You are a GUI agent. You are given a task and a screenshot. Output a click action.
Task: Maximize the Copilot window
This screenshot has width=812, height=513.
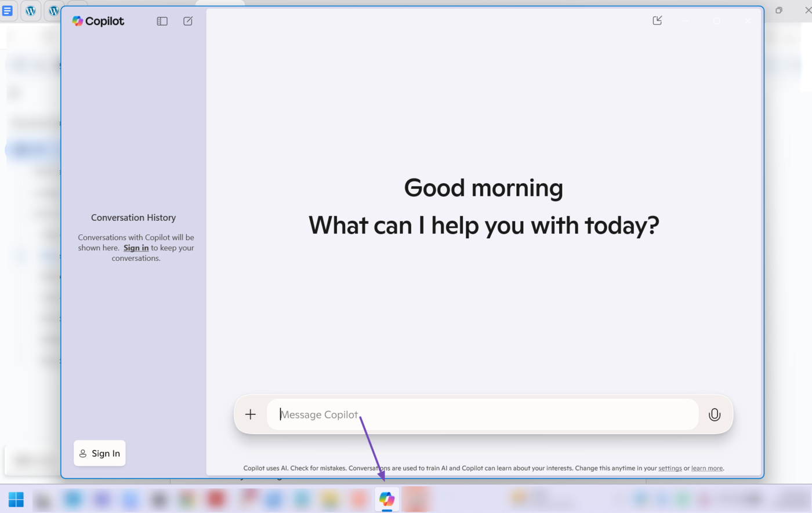pyautogui.click(x=717, y=21)
